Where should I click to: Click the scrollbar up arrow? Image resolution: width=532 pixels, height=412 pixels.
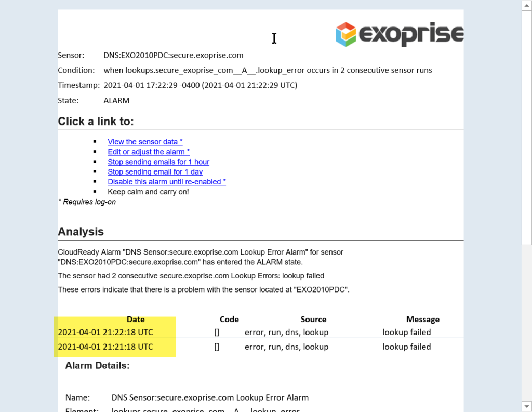(x=527, y=5)
